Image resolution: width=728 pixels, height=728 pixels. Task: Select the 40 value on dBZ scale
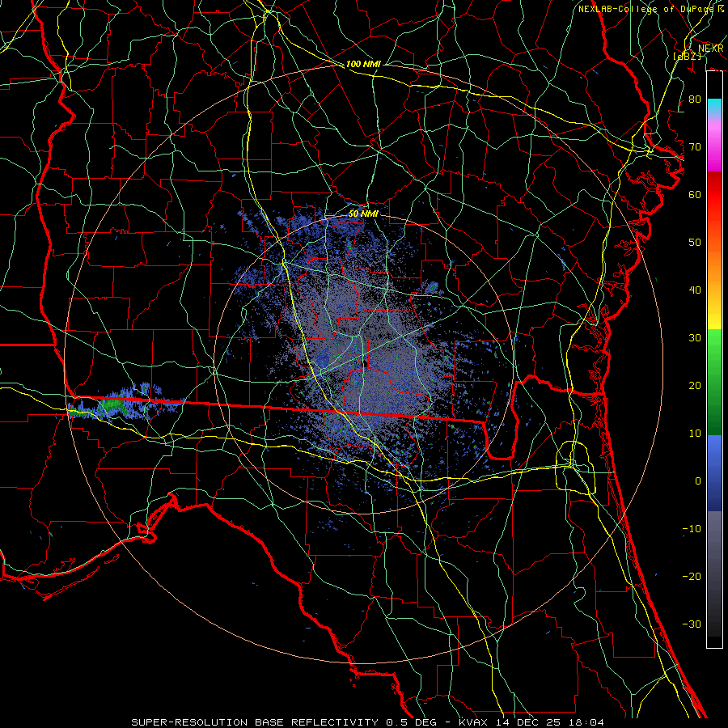point(695,290)
